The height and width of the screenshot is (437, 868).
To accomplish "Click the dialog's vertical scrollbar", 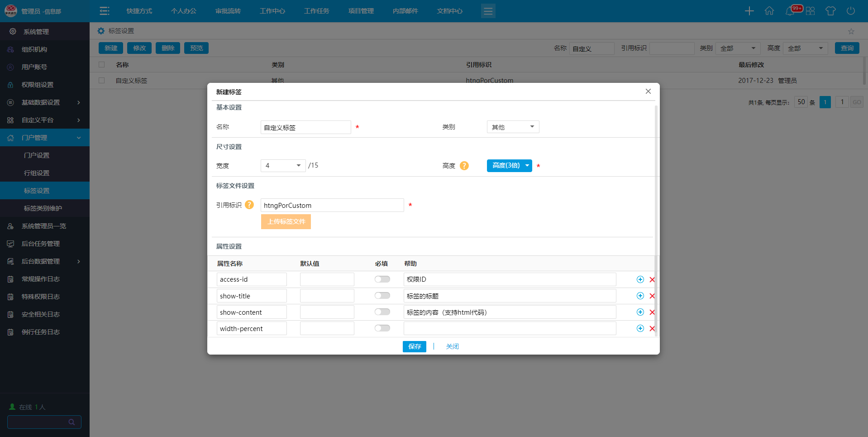I will [x=656, y=217].
